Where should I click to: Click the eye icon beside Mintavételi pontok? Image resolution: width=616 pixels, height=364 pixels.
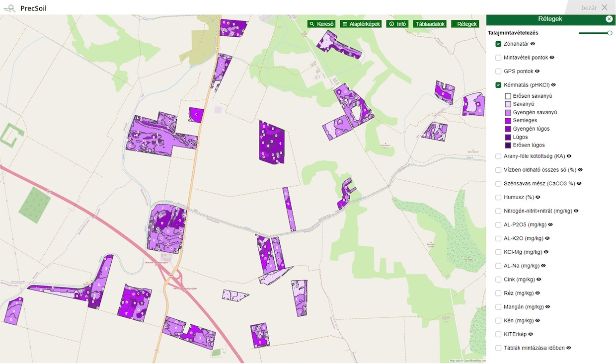click(x=552, y=58)
